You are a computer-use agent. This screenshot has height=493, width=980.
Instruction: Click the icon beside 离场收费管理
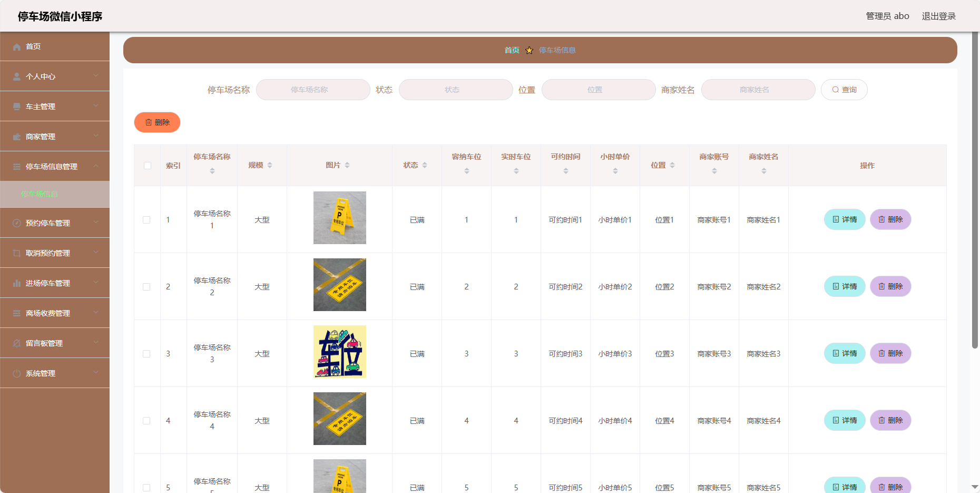tap(17, 314)
